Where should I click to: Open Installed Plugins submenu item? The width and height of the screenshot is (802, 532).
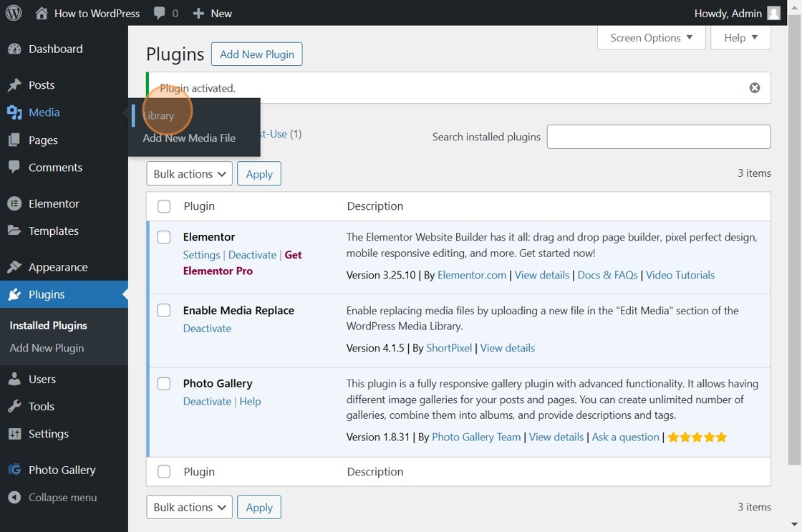tap(48, 326)
